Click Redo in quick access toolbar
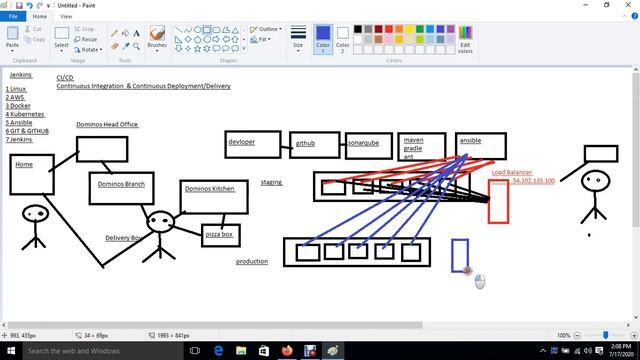 39,5
